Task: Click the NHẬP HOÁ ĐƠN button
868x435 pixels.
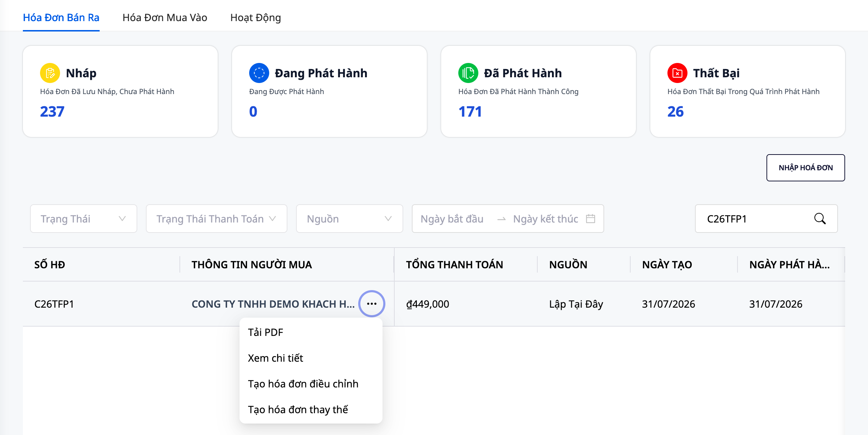Action: click(806, 168)
